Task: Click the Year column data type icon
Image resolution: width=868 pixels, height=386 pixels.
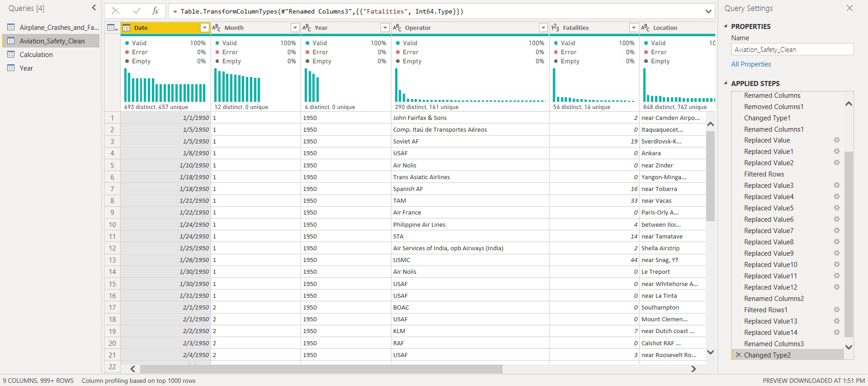Action: pos(307,28)
